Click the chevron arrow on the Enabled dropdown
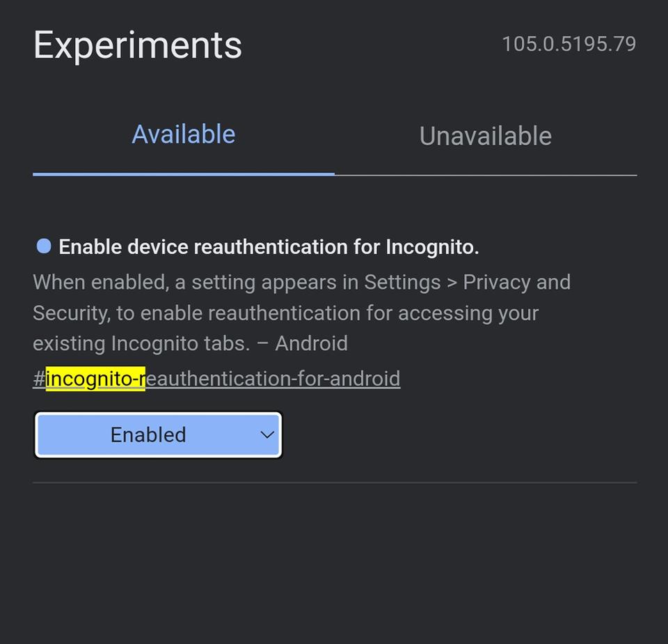Viewport: 668px width, 644px height. 267,435
